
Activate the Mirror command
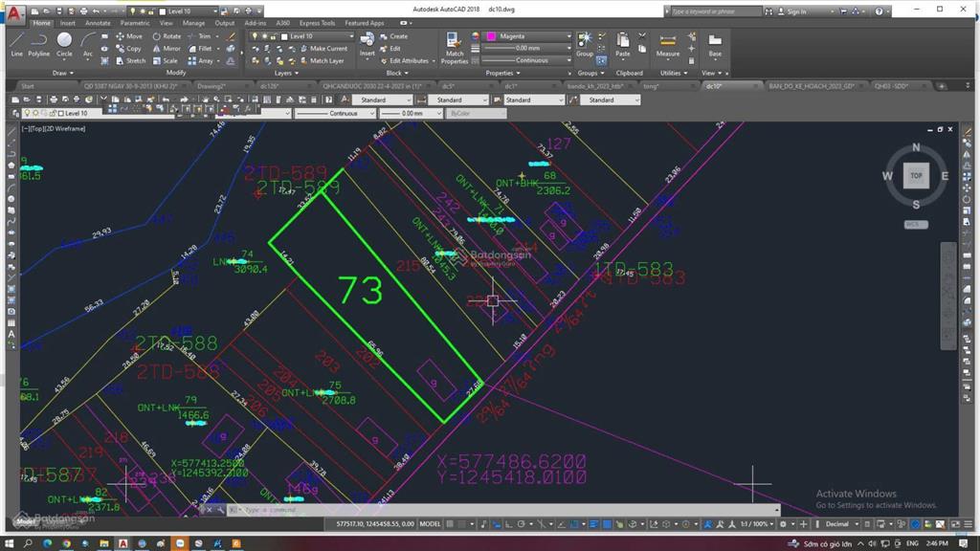(x=167, y=48)
